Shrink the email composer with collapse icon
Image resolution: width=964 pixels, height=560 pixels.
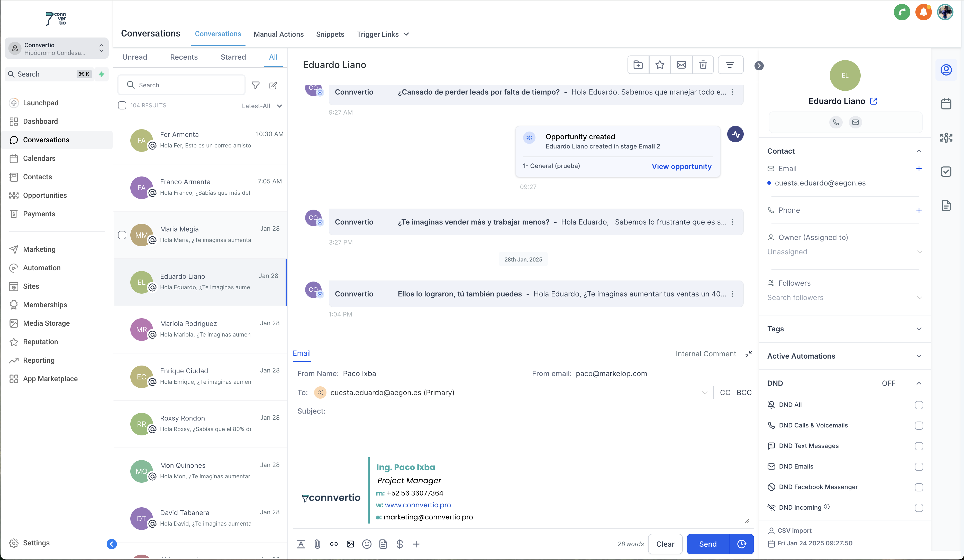pos(749,354)
